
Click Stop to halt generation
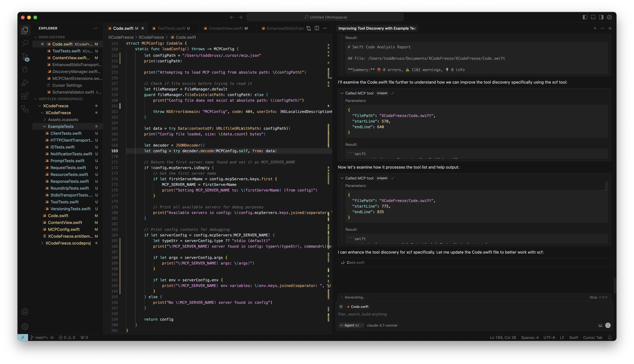pyautogui.click(x=593, y=297)
